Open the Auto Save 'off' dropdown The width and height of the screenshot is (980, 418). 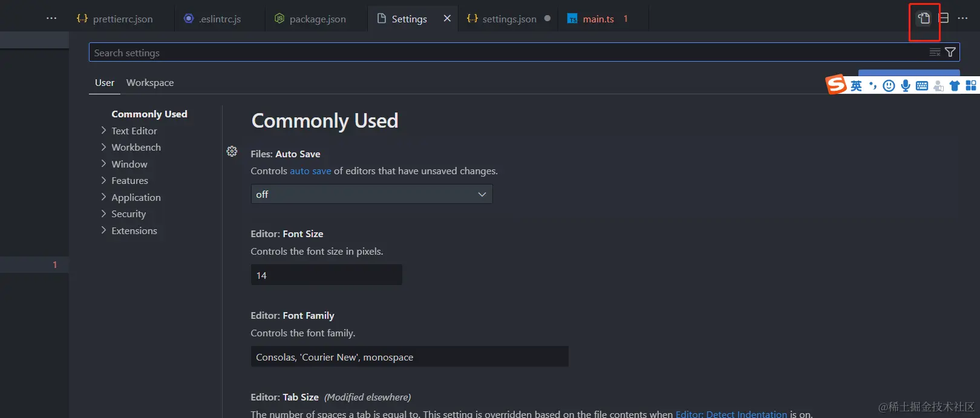tap(371, 194)
